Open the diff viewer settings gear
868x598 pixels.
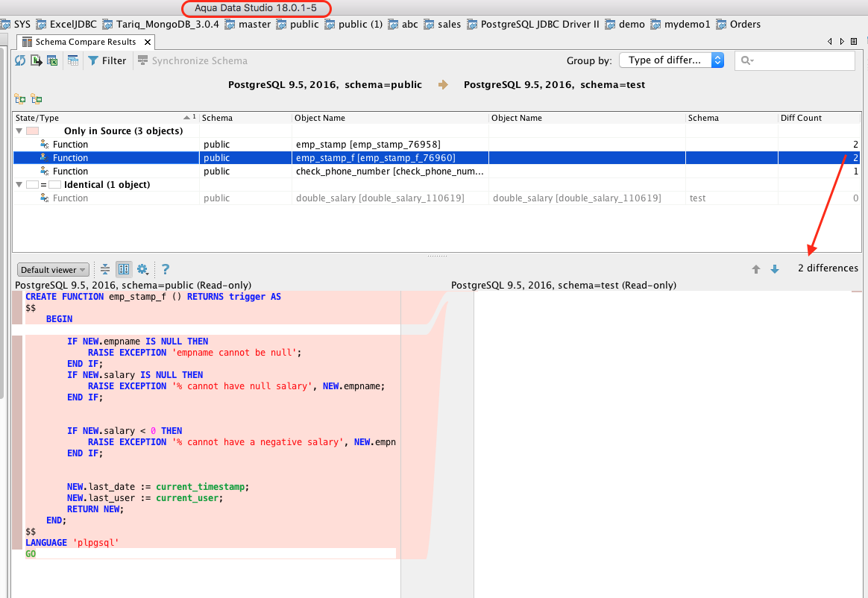tap(143, 269)
